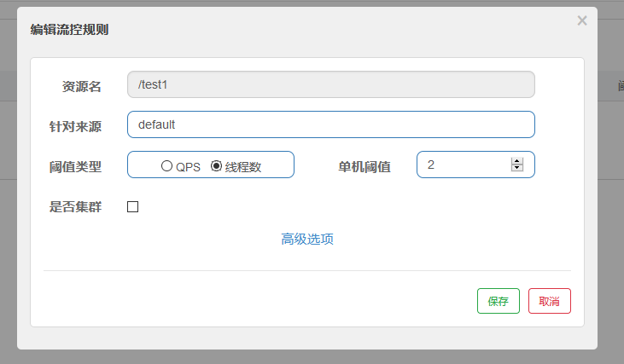Click the 保存 button
The image size is (624, 364).
click(x=499, y=301)
